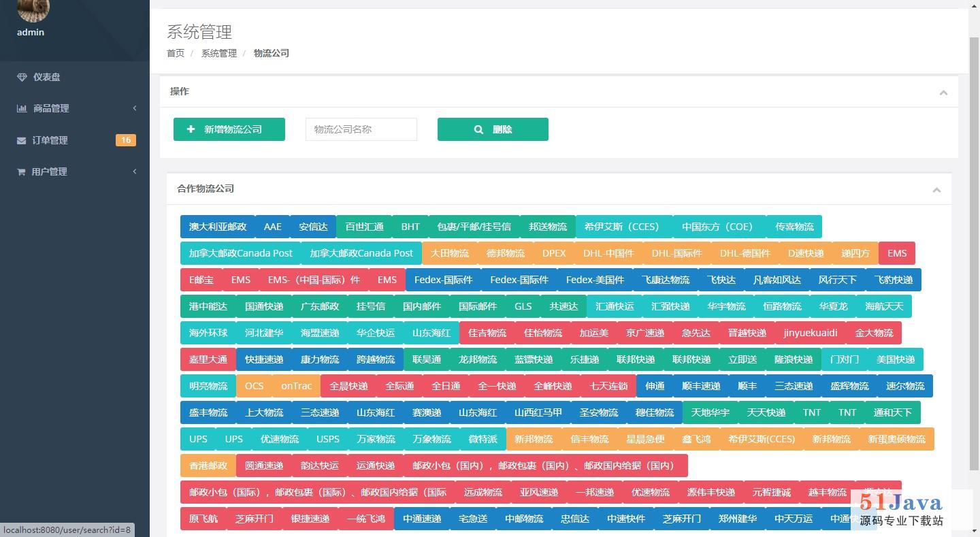Choose the 顺丰速递 tag
The height and width of the screenshot is (537, 980).
click(701, 386)
